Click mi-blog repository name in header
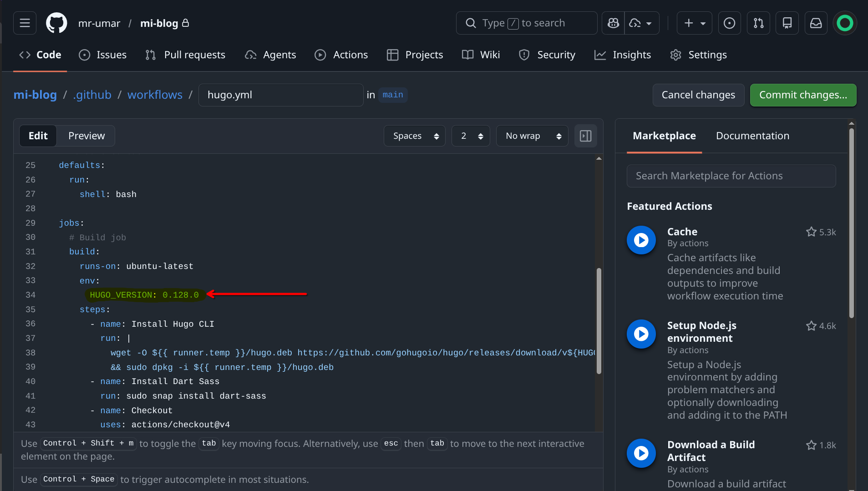The width and height of the screenshot is (868, 491). pos(159,23)
